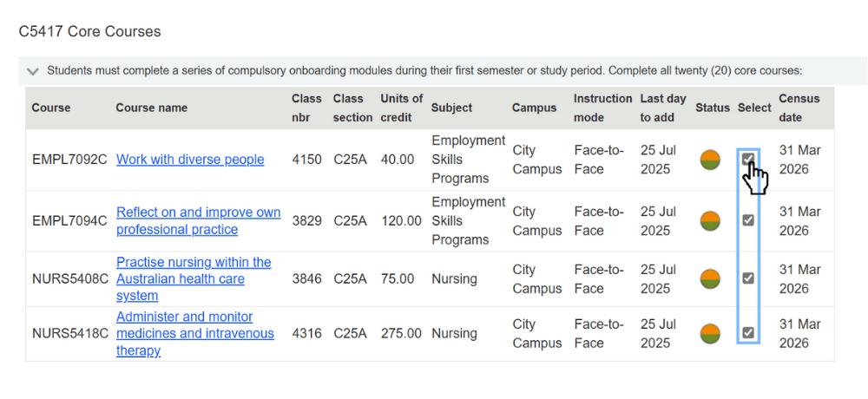Click status icon for NURS5408C course row
The image size is (868, 399).
pos(710,278)
